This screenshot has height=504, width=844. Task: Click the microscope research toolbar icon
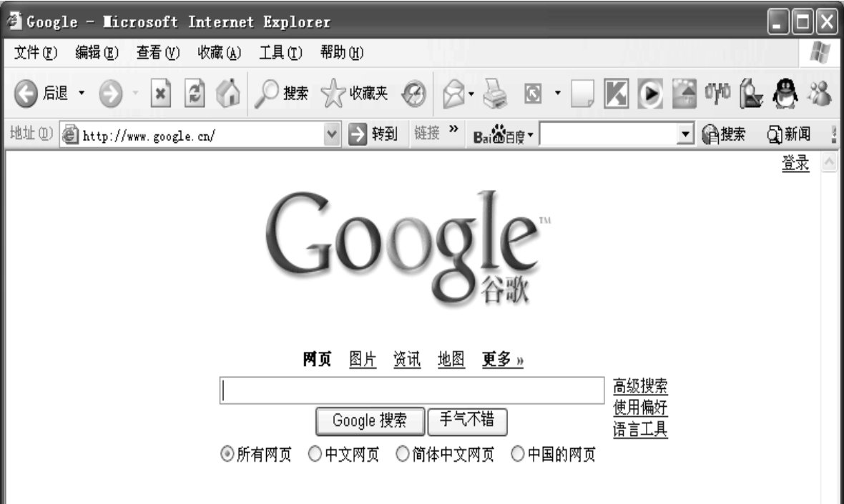751,94
